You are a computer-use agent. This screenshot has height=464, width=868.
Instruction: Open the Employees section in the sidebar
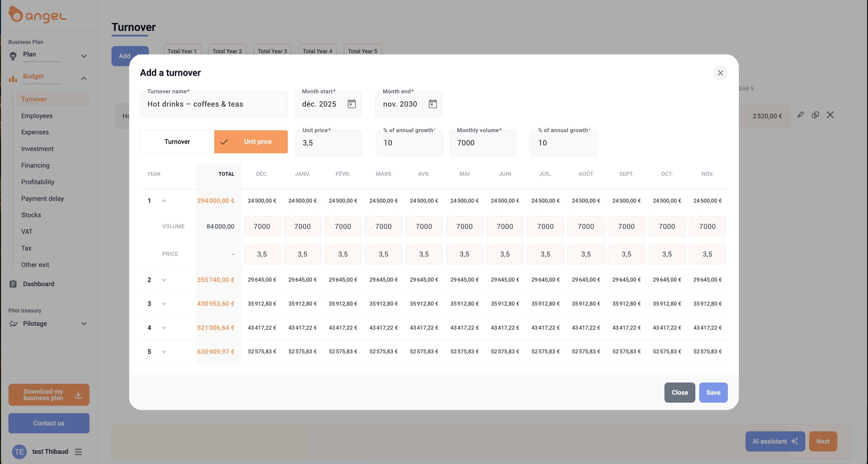click(x=37, y=115)
